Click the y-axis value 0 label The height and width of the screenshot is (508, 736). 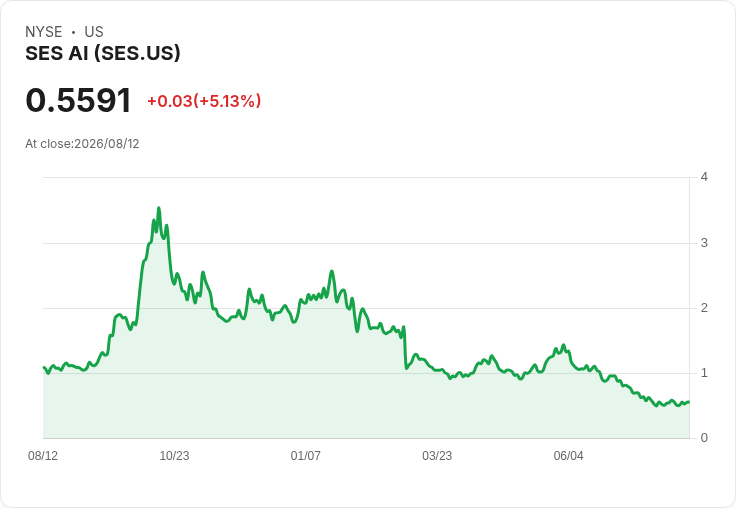tap(704, 438)
